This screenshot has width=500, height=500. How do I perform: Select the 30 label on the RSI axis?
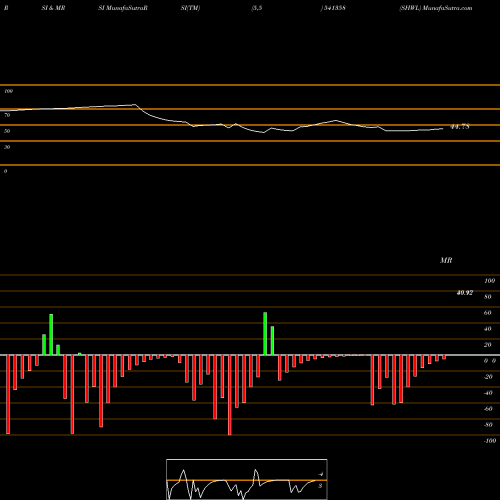click(x=7, y=147)
